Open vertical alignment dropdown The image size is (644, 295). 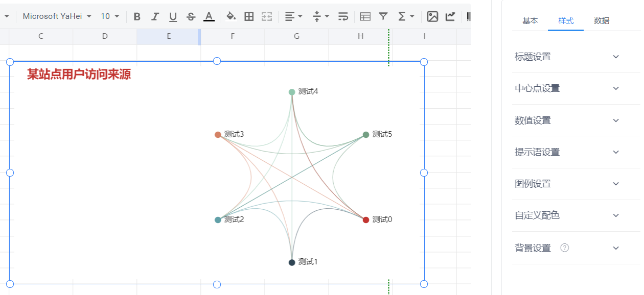[x=321, y=16]
